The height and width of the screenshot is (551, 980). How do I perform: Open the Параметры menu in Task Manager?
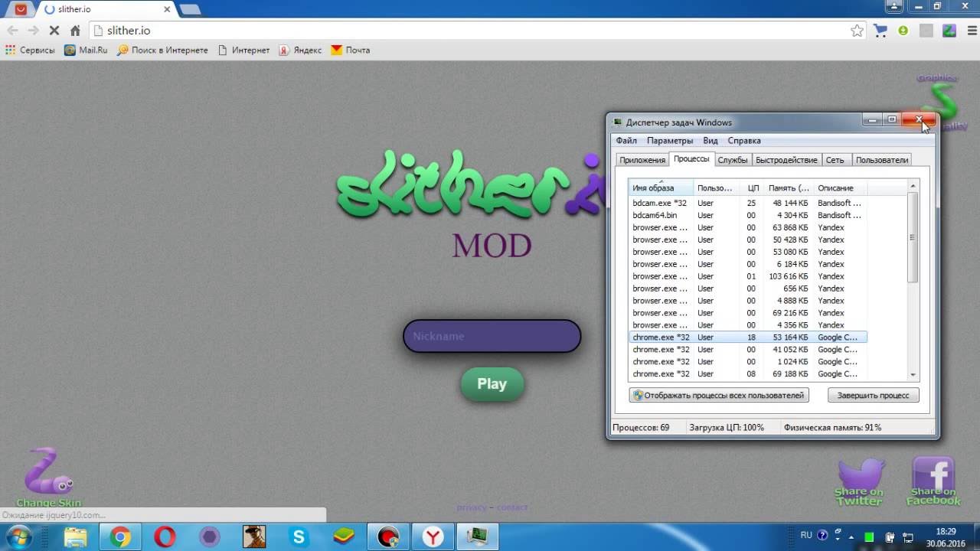point(670,141)
